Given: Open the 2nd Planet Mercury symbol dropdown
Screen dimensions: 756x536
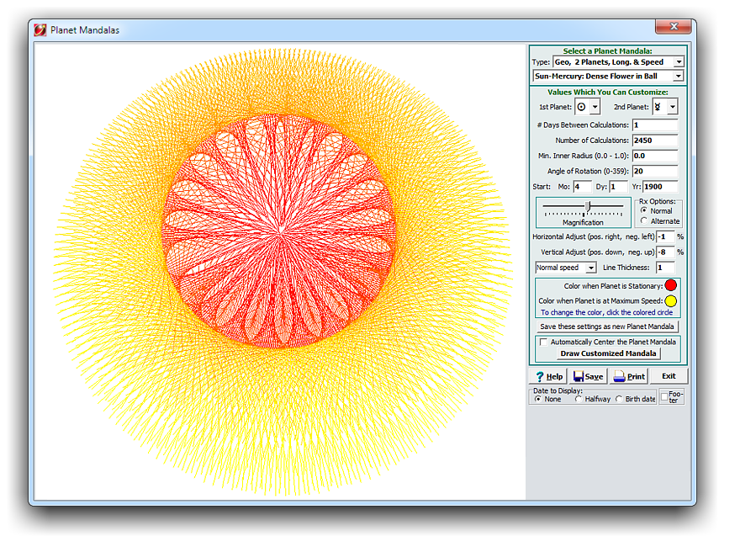Looking at the screenshot, I should click(672, 107).
